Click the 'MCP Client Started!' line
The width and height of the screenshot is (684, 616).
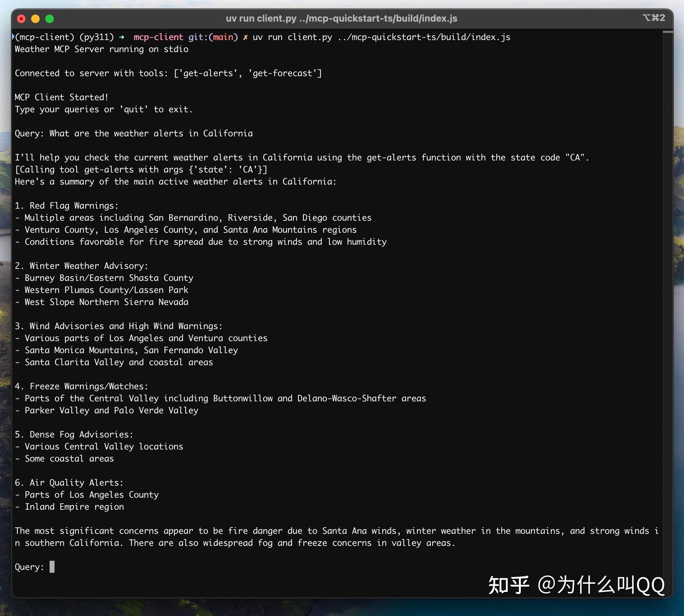pos(61,97)
